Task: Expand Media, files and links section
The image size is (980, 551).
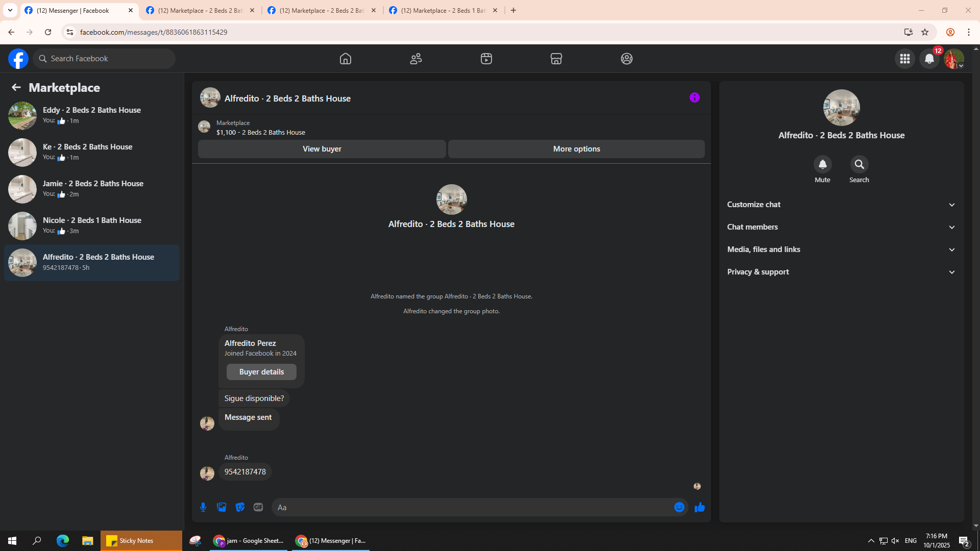Action: tap(841, 249)
